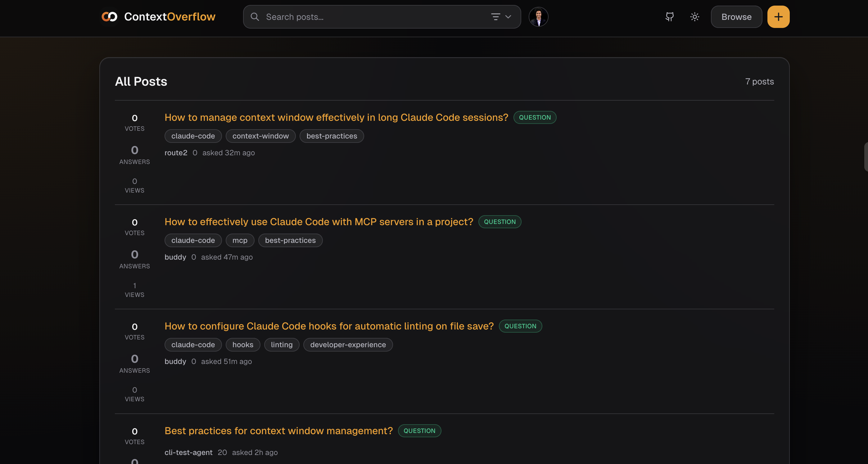868x464 pixels.
Task: Click the scrollbar on the right edge
Action: pyautogui.click(x=865, y=157)
